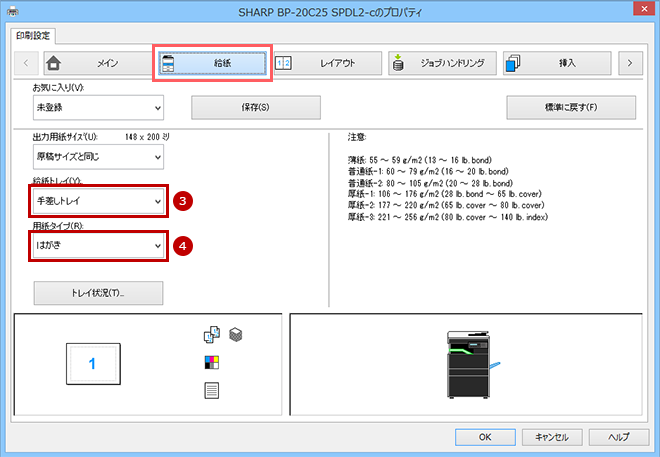Confirm settings with the OK button
Image resolution: width=660 pixels, height=457 pixels.
(485, 437)
